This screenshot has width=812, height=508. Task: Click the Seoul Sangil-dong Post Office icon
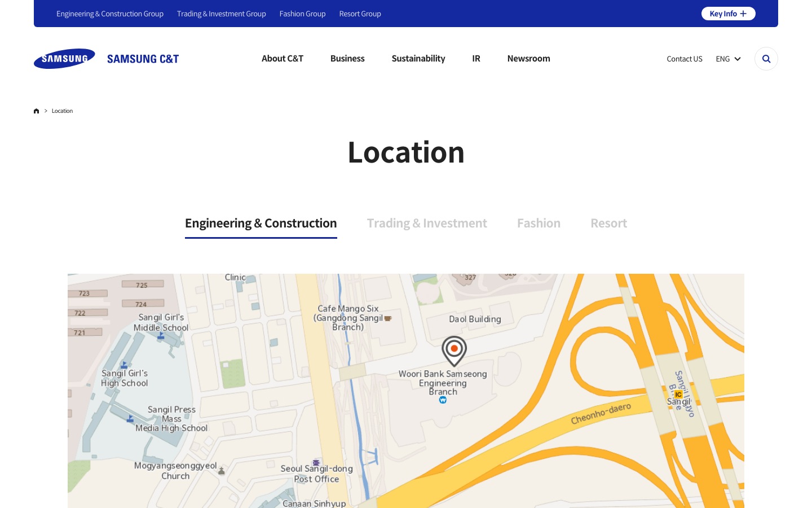[316, 463]
